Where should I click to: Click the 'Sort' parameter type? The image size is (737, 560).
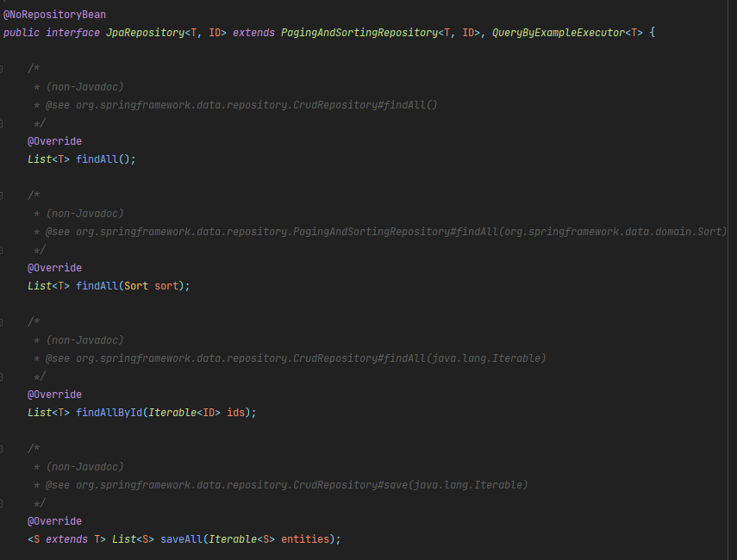pos(136,286)
